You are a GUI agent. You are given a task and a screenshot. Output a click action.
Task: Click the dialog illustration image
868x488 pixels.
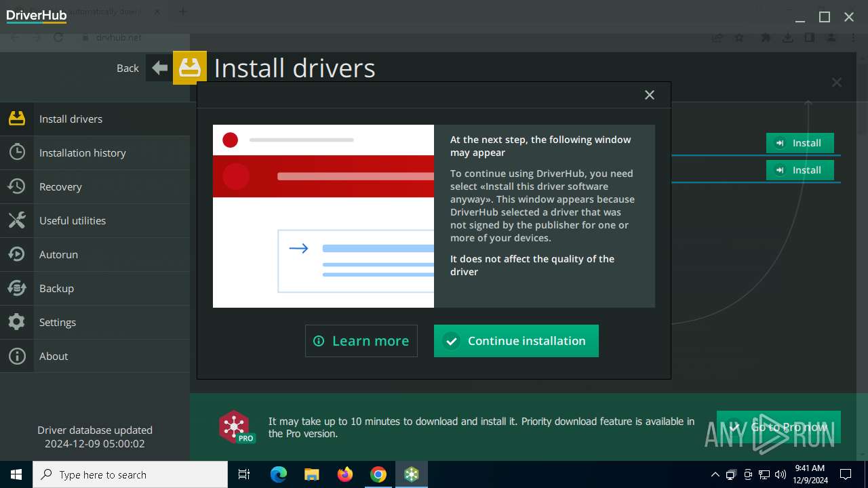(323, 216)
